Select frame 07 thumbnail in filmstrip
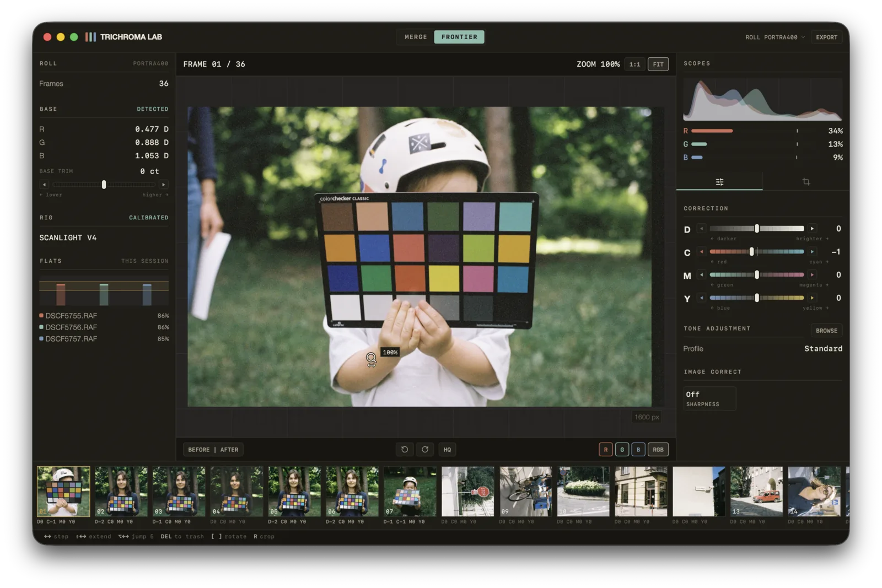This screenshot has height=588, width=882. coord(410,492)
